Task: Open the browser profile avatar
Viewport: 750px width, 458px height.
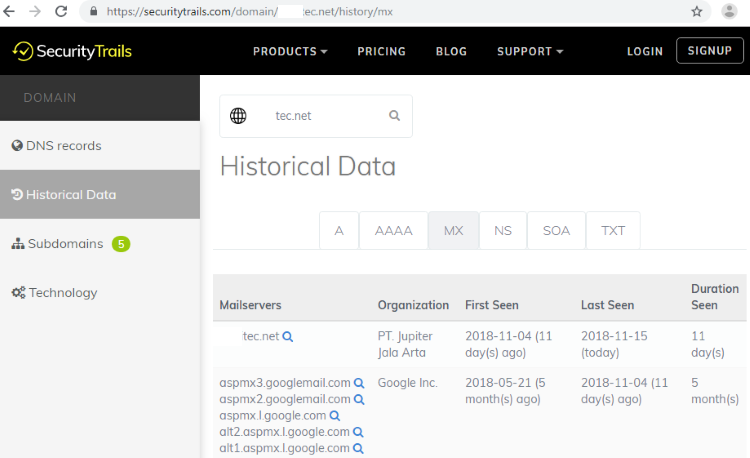Action: coord(729,11)
